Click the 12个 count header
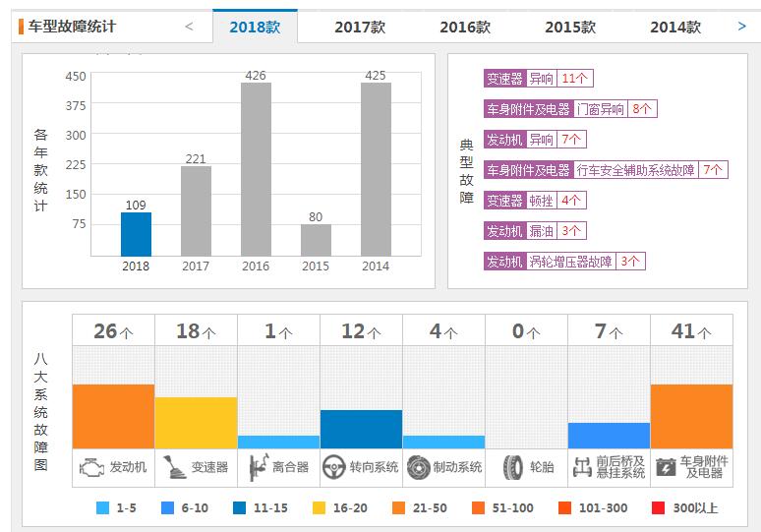 361,331
